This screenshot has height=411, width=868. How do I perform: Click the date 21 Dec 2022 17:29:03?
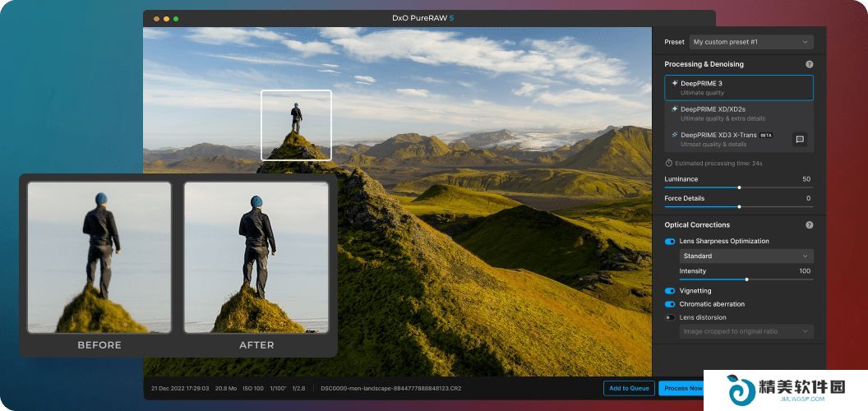tap(180, 388)
